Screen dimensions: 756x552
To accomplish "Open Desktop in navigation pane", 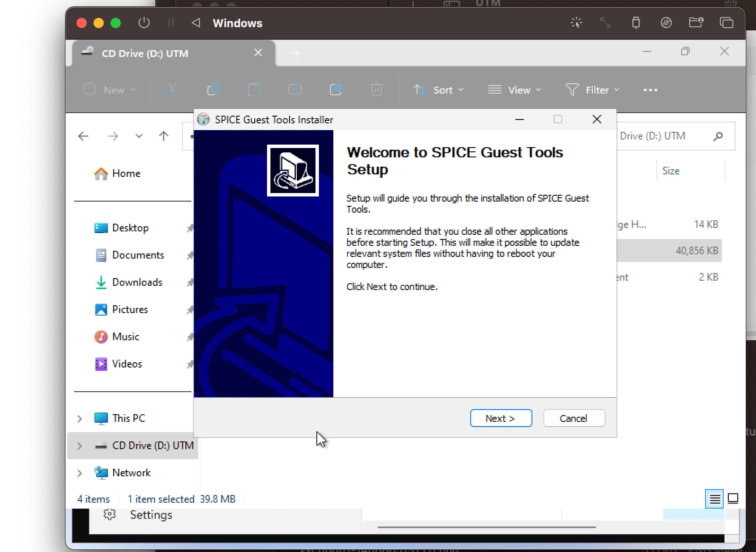I will (x=122, y=228).
